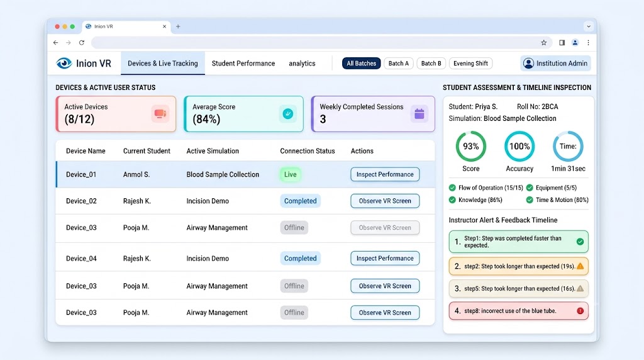Click the Device_04 name cell

point(81,258)
